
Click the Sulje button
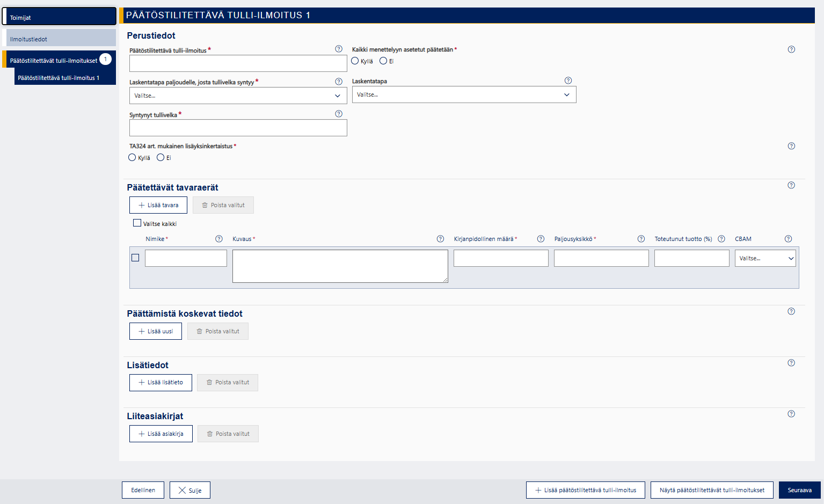[190, 490]
